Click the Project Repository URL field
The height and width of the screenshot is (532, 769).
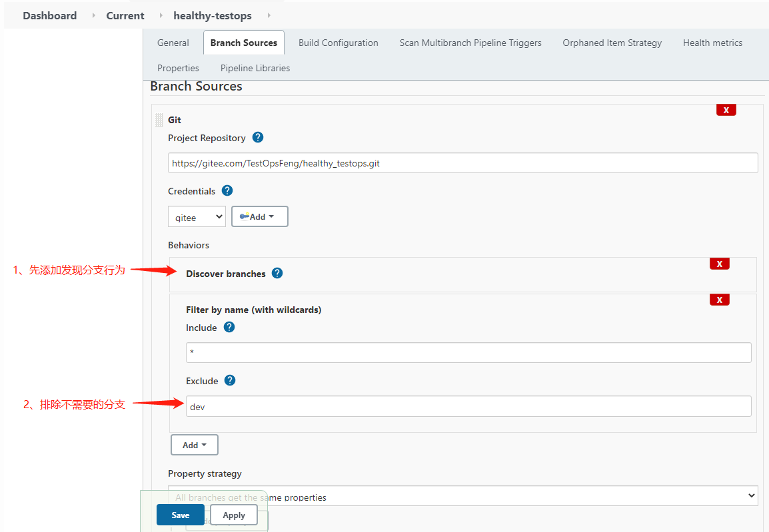[462, 163]
